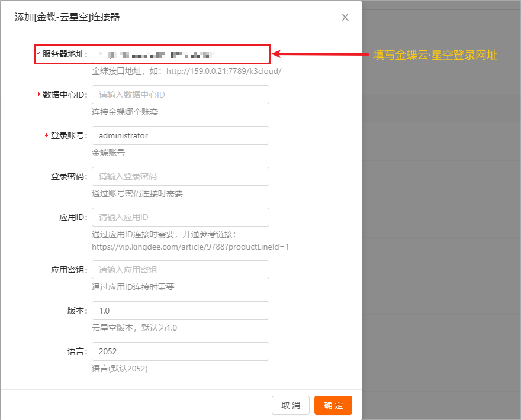Click the 服务器地址 input field
Viewport: 521px width, 420px height.
[181, 54]
